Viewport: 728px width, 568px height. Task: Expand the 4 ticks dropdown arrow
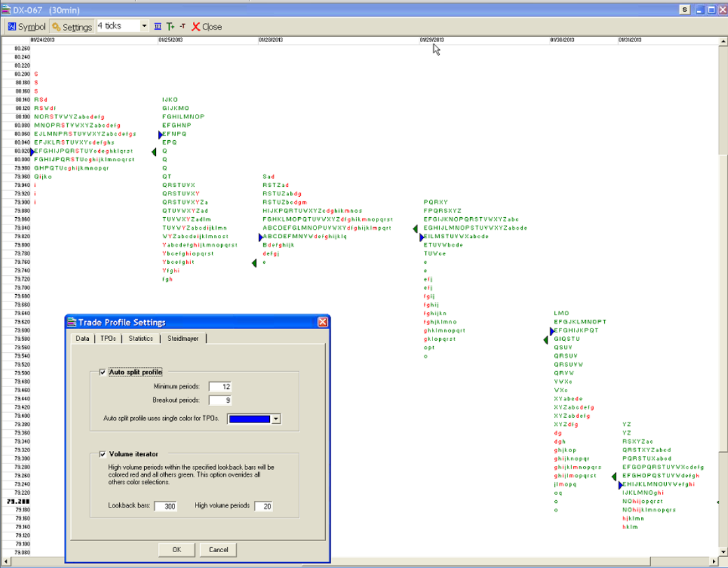[x=144, y=26]
